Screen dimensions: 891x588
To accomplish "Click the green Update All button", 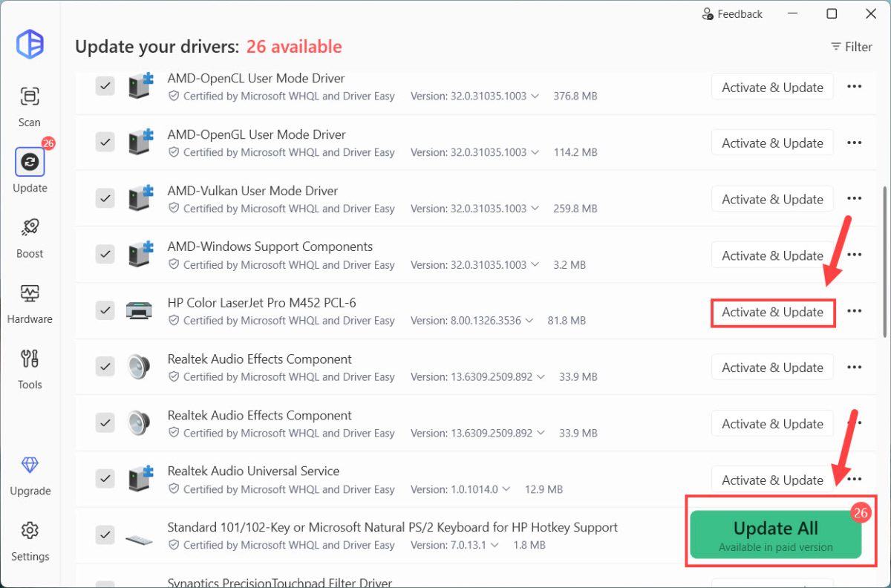I will [776, 535].
